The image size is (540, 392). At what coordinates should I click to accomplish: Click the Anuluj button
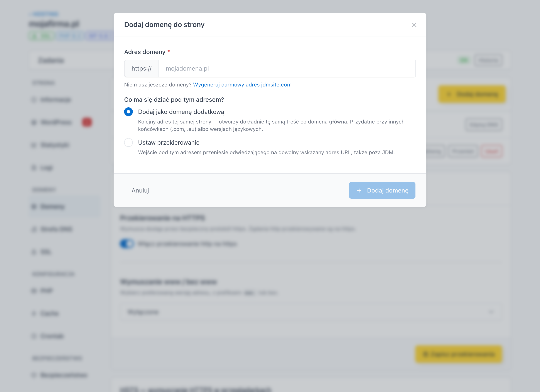140,190
